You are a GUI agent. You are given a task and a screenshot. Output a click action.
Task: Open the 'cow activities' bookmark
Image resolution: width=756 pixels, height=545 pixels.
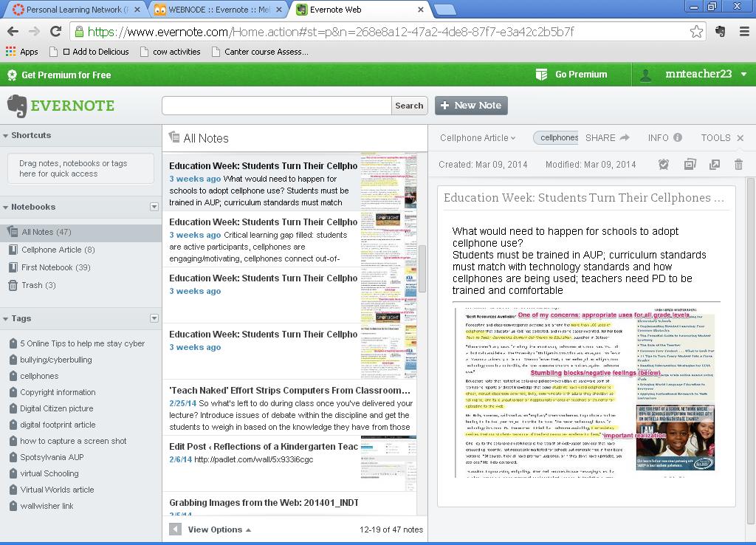point(171,52)
